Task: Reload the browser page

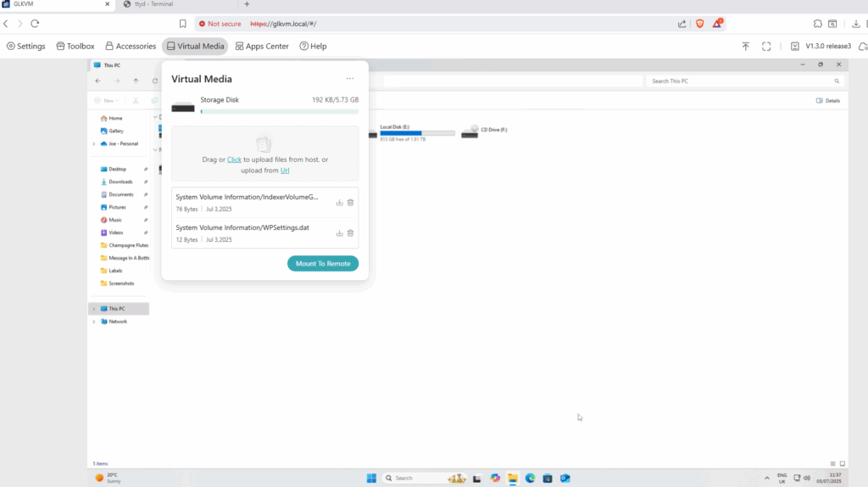Action: point(35,23)
